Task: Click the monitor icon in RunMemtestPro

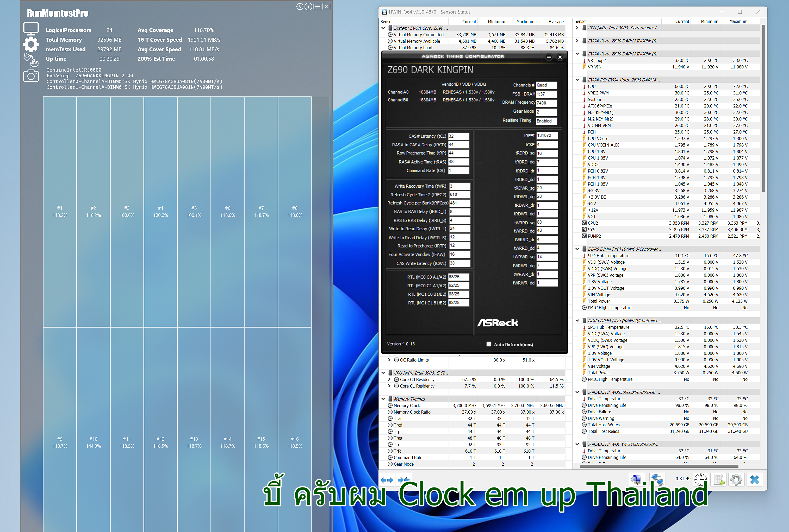Action: pyautogui.click(x=30, y=29)
